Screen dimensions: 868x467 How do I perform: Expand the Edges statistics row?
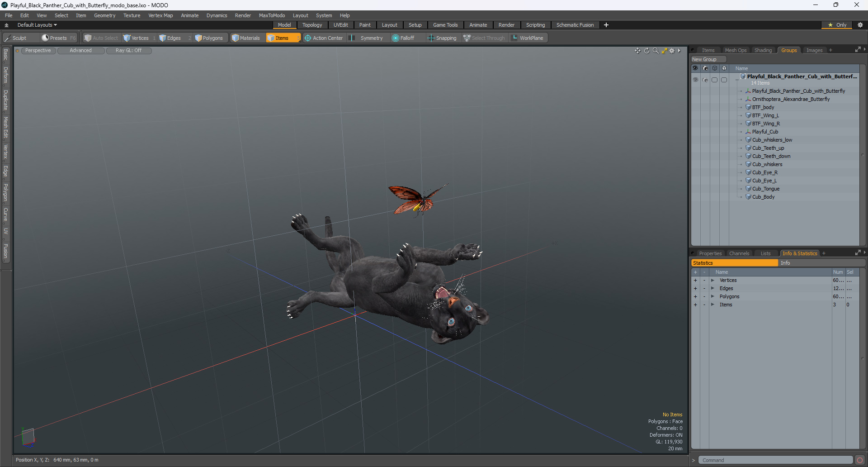coord(712,288)
